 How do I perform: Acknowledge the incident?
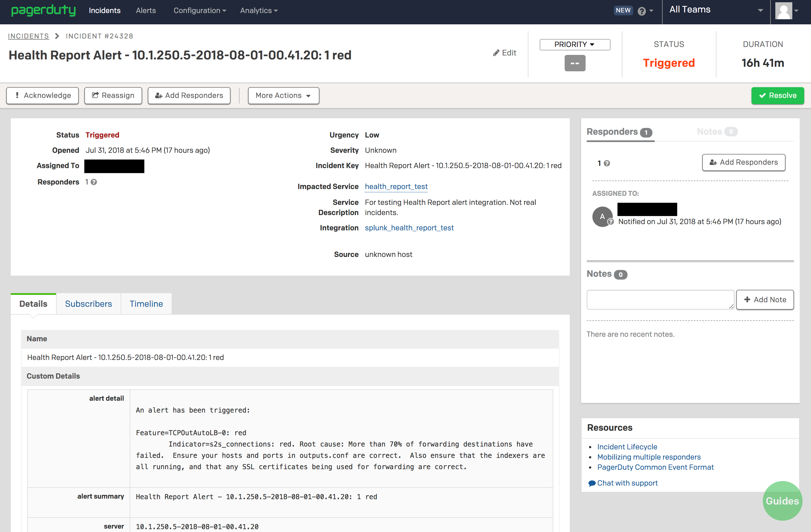[42, 96]
